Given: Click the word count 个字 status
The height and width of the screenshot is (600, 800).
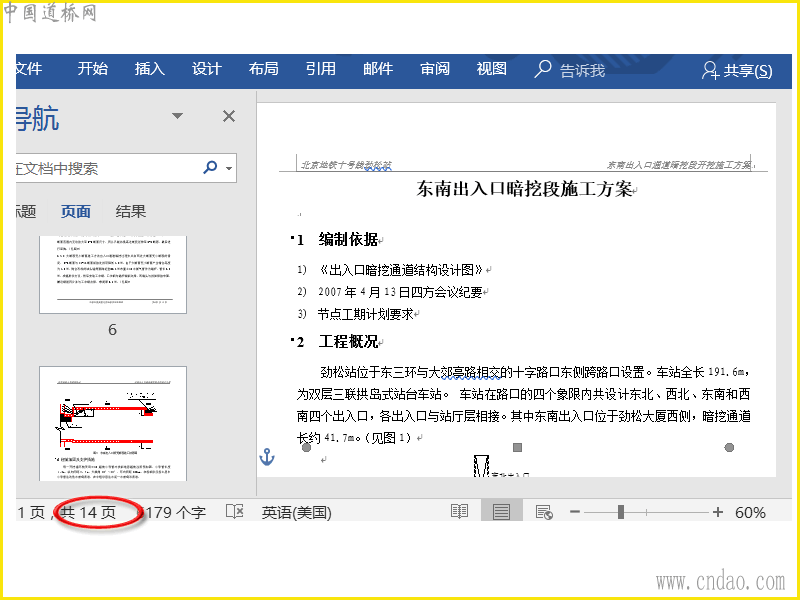Looking at the screenshot, I should point(173,512).
